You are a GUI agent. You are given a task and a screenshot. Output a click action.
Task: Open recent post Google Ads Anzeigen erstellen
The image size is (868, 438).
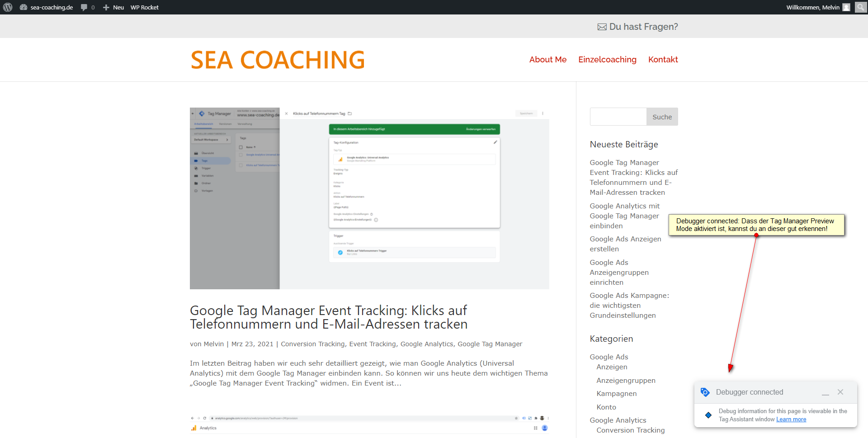pos(625,244)
